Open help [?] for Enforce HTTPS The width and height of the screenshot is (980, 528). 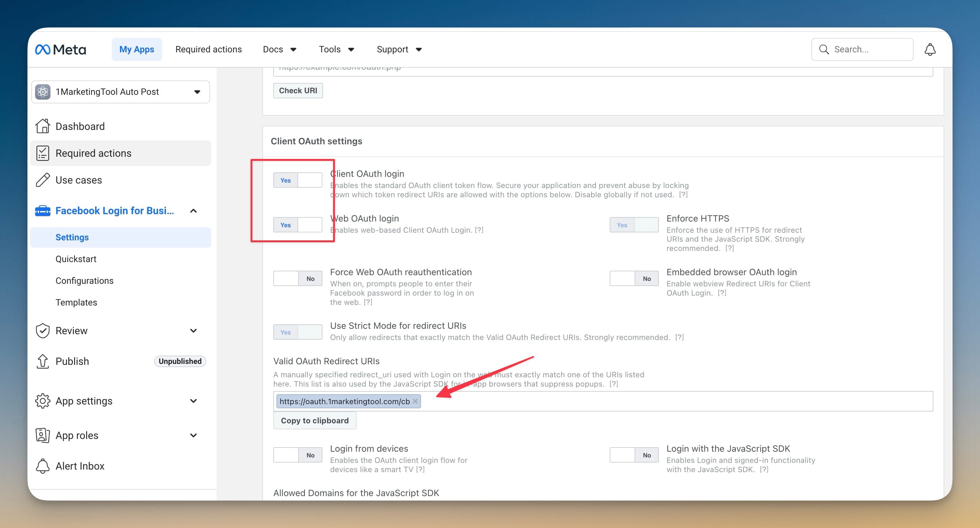pos(729,248)
